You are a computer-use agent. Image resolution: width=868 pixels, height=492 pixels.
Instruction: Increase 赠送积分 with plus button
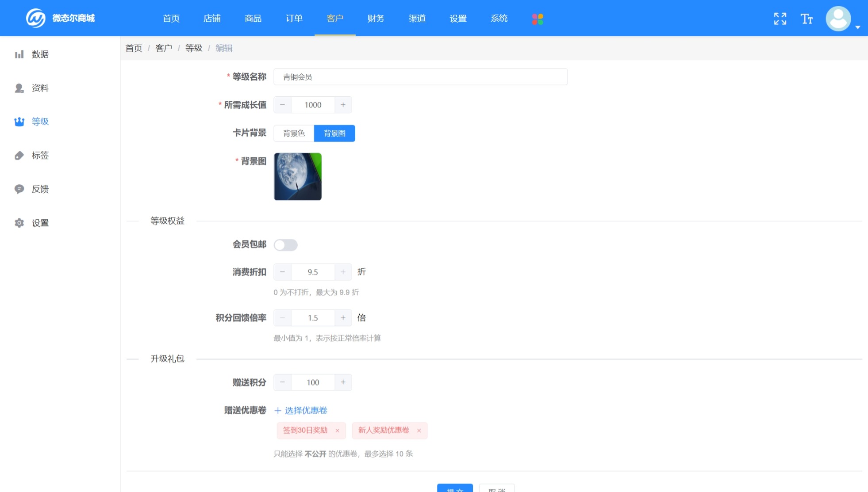click(343, 382)
